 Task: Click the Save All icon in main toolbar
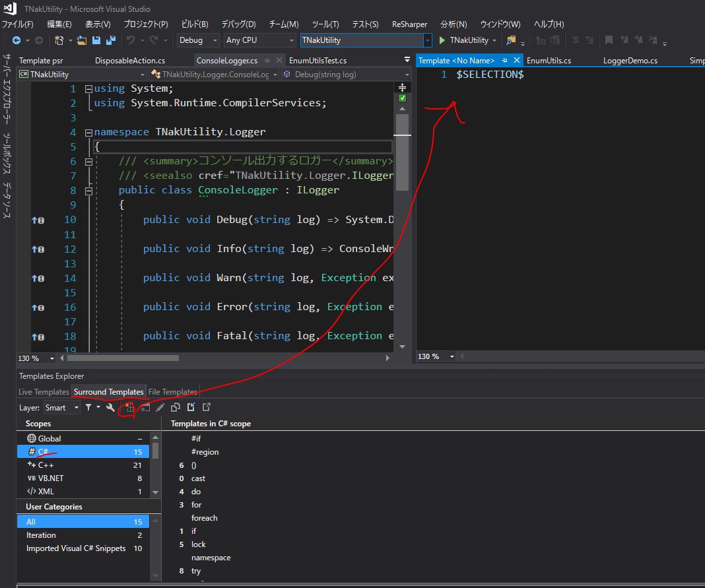(110, 40)
